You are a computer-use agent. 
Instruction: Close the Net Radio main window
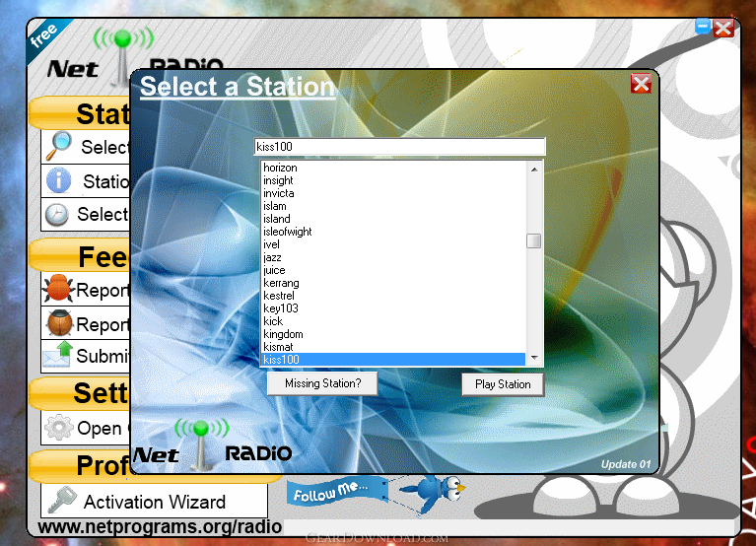723,28
